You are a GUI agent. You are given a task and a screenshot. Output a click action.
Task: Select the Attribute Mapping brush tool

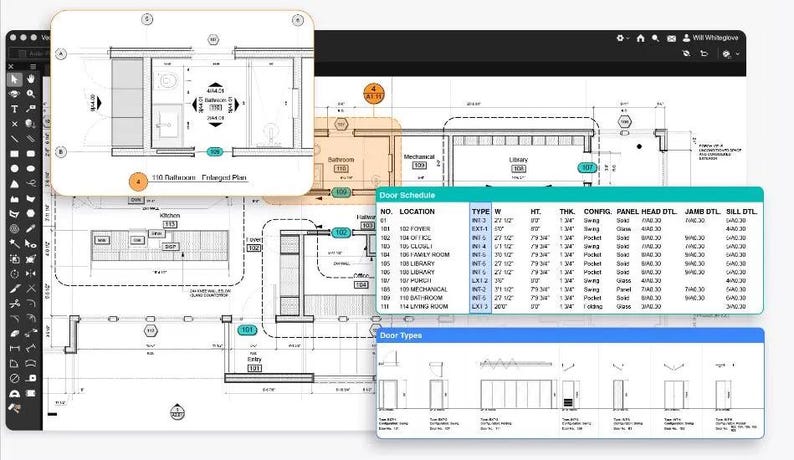pyautogui.click(x=14, y=407)
